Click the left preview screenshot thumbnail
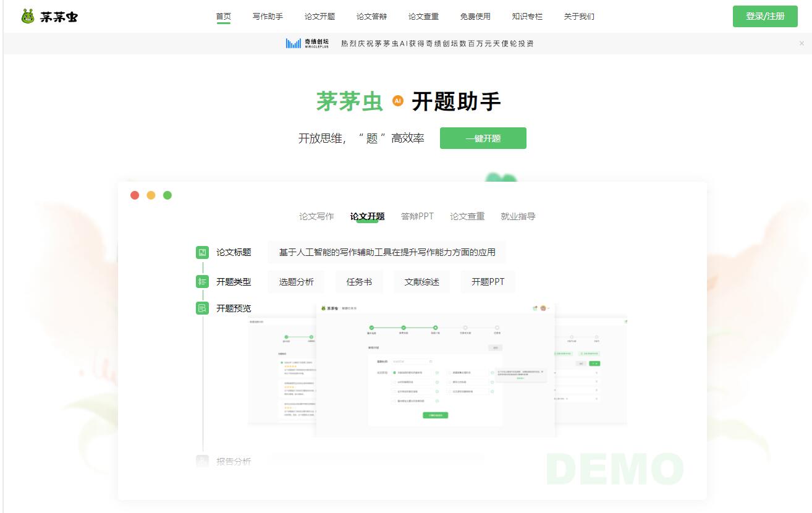This screenshot has width=812, height=513. (x=282, y=371)
